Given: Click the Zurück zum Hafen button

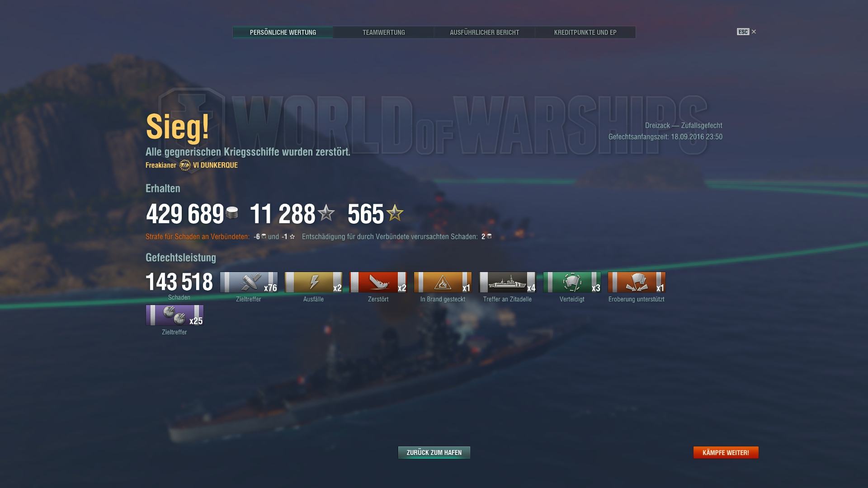Looking at the screenshot, I should click(x=434, y=452).
